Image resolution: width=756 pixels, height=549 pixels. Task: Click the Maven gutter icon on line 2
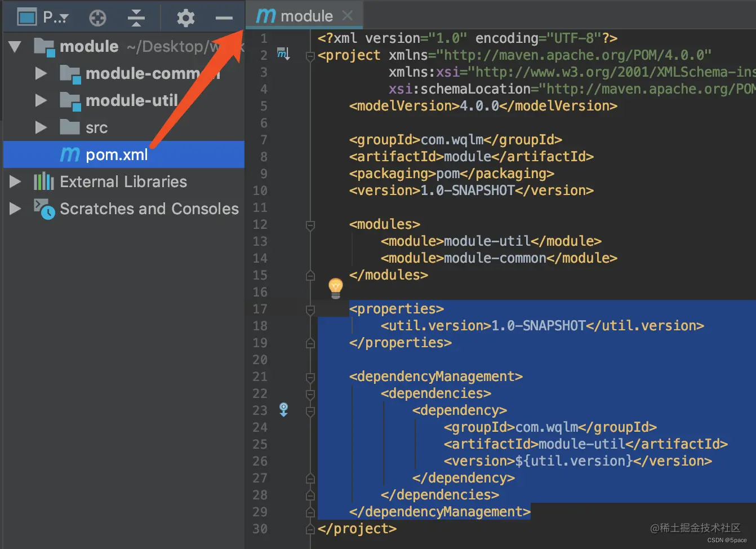283,55
